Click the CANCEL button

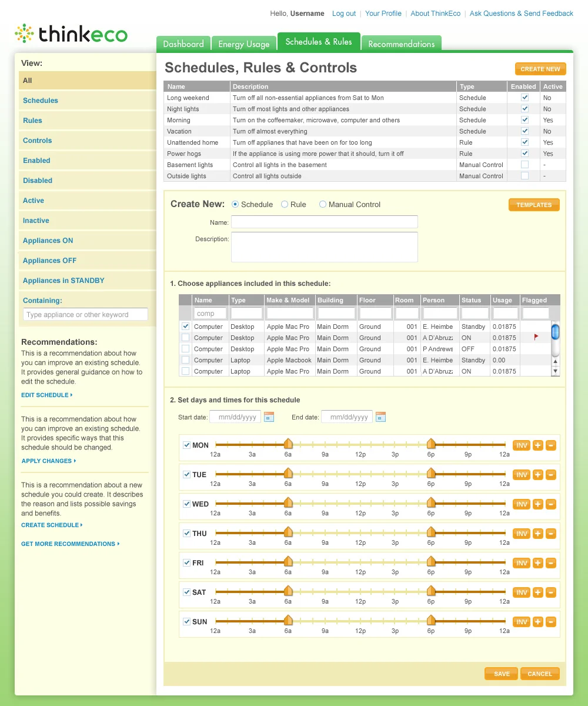tap(540, 674)
